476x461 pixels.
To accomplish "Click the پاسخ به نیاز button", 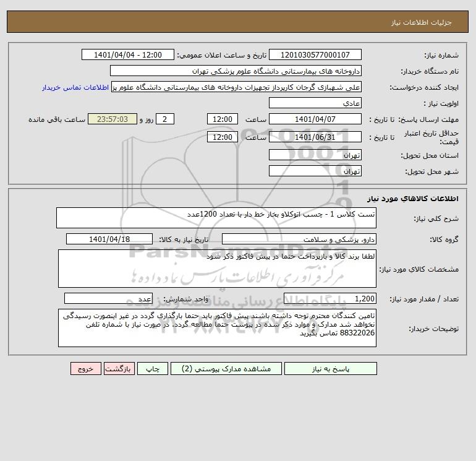I will (331, 369).
